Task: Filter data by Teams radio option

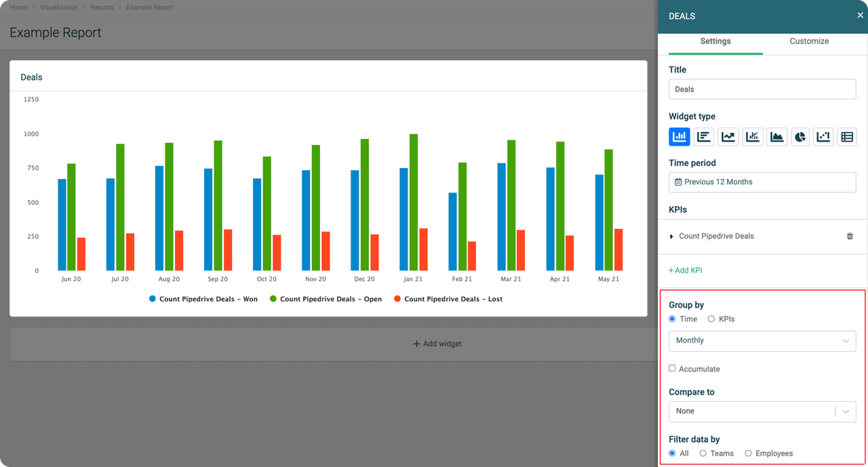Action: [703, 453]
